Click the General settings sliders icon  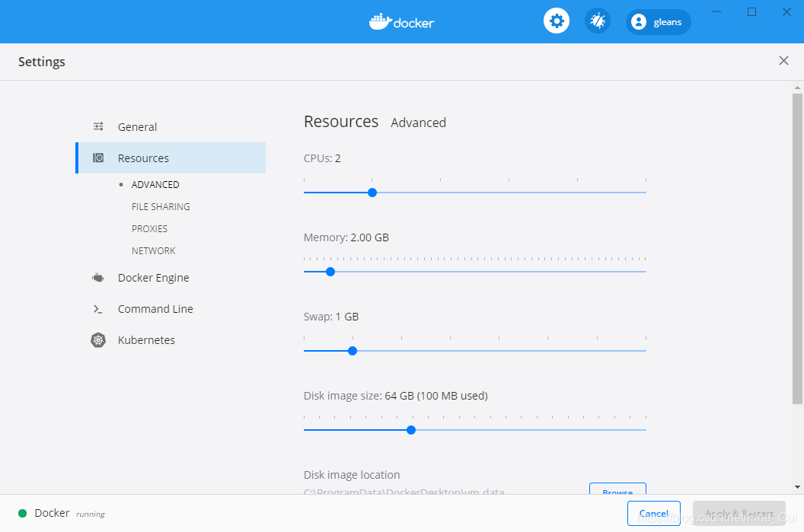tap(98, 126)
